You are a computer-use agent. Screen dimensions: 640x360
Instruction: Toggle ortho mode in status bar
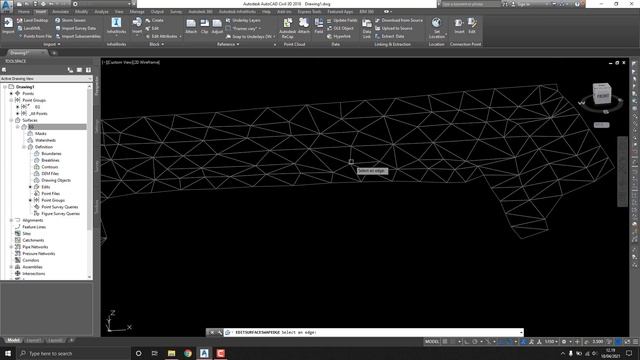pos(467,342)
